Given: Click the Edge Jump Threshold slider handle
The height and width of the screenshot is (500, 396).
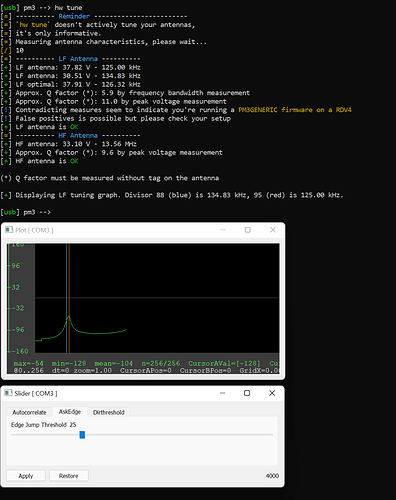Looking at the screenshot, I should pyautogui.click(x=82, y=435).
